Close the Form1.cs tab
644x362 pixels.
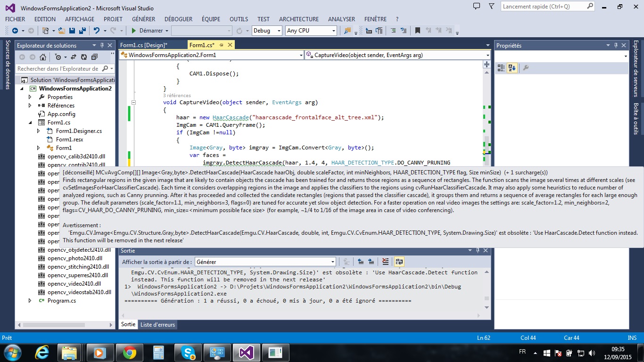click(230, 45)
